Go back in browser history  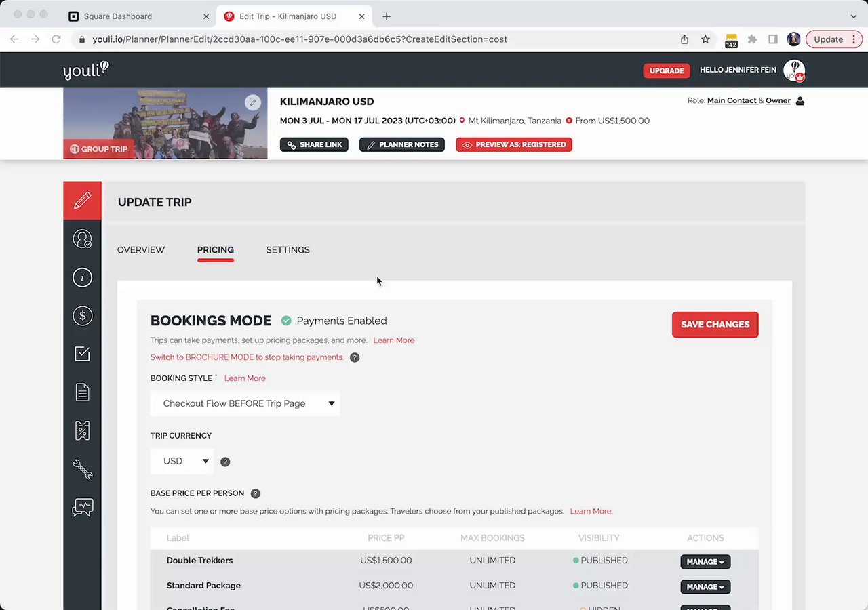14,39
